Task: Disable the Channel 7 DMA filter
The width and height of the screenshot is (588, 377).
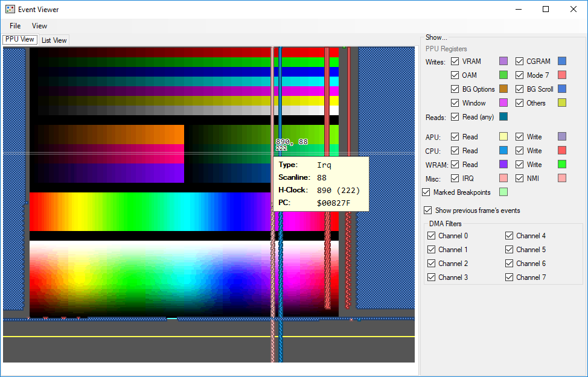Action: coord(509,277)
